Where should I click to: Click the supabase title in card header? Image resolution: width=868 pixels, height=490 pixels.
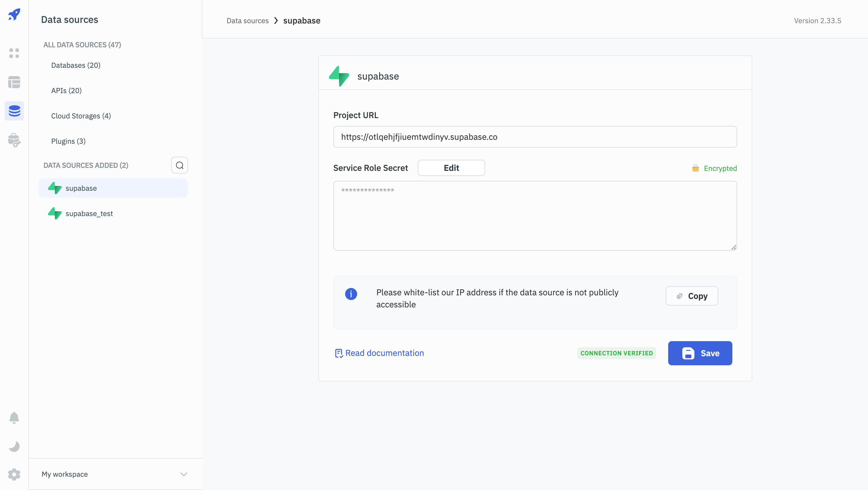coord(378,76)
